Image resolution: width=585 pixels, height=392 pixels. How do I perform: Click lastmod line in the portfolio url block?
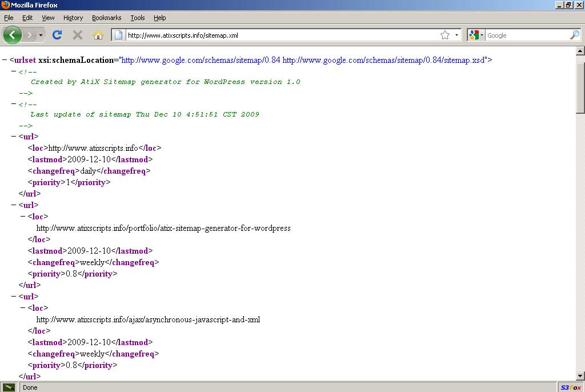point(90,251)
